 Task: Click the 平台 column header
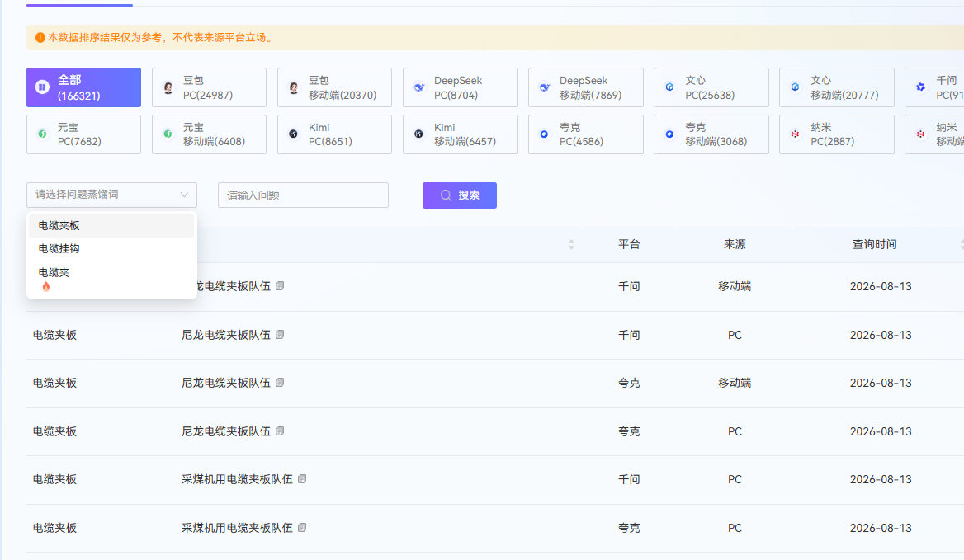point(629,244)
